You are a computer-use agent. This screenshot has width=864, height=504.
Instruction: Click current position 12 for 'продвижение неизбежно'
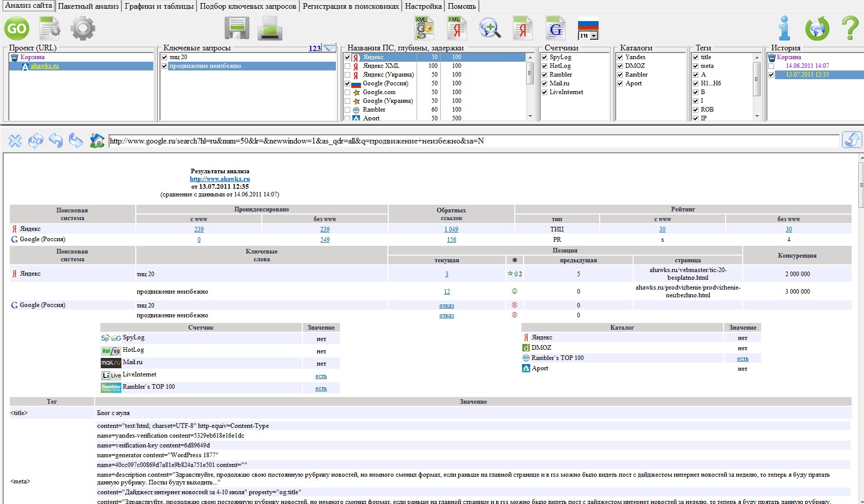(x=447, y=292)
